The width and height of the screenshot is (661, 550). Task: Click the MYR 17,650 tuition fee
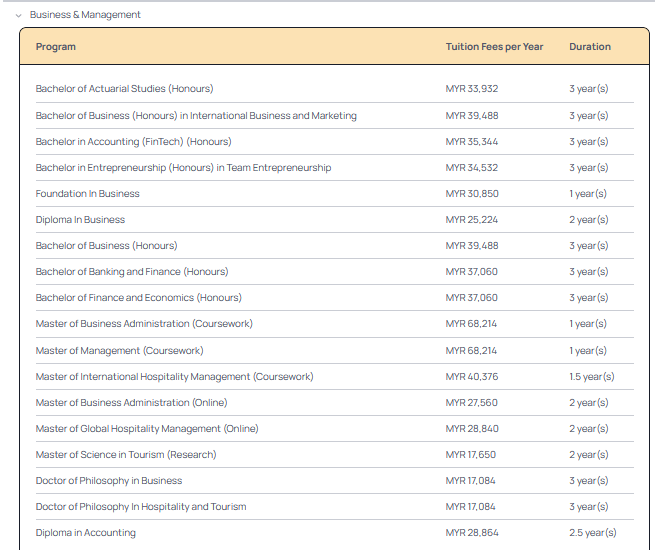[x=471, y=455]
